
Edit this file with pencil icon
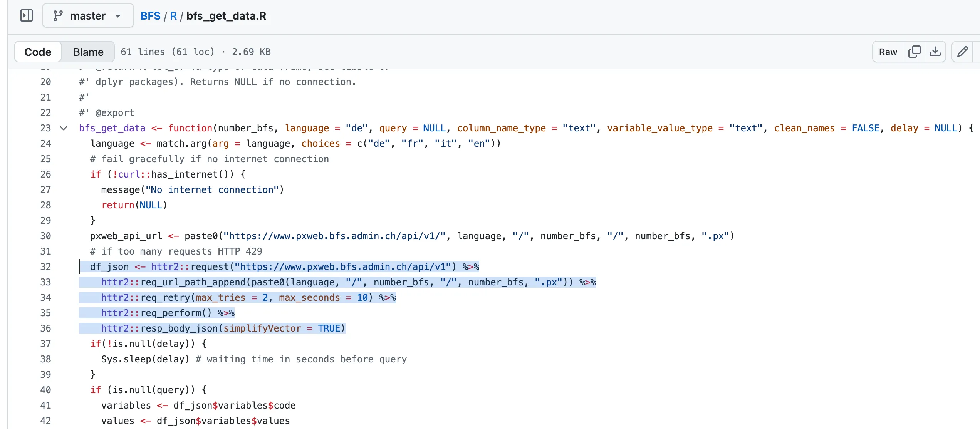[962, 52]
